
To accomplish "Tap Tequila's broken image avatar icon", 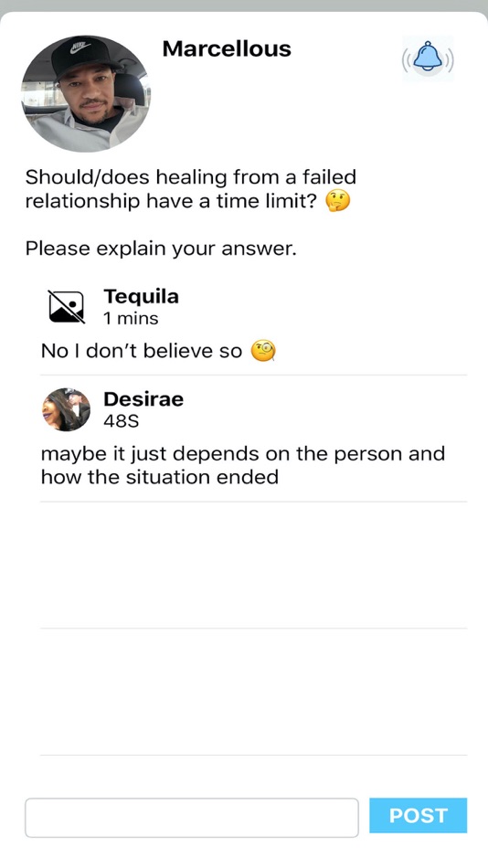I will point(67,307).
